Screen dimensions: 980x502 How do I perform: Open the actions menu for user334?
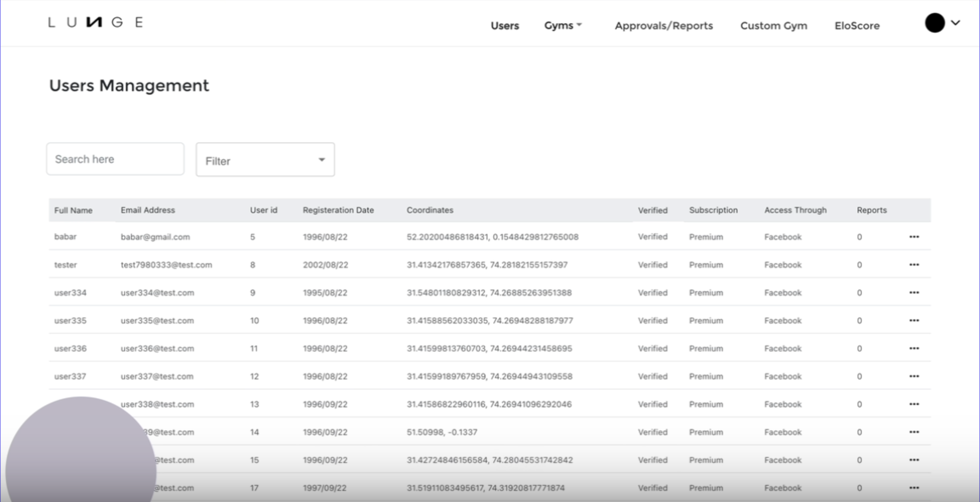914,292
